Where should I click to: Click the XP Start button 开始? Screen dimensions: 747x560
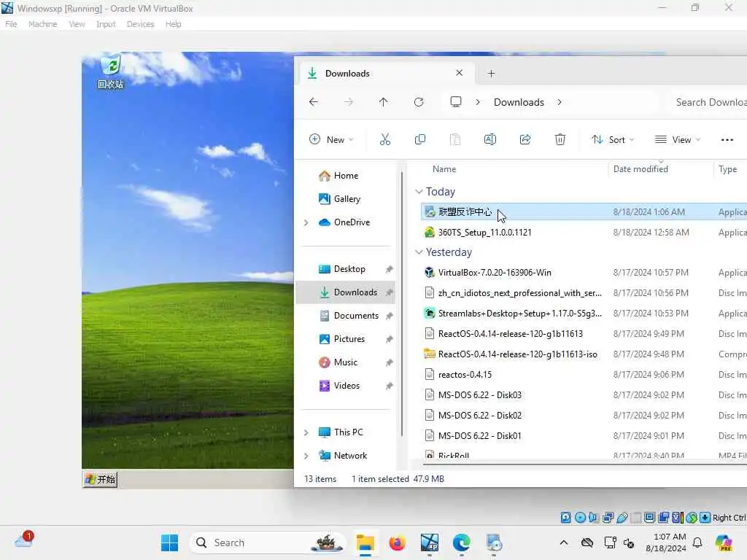pyautogui.click(x=100, y=479)
